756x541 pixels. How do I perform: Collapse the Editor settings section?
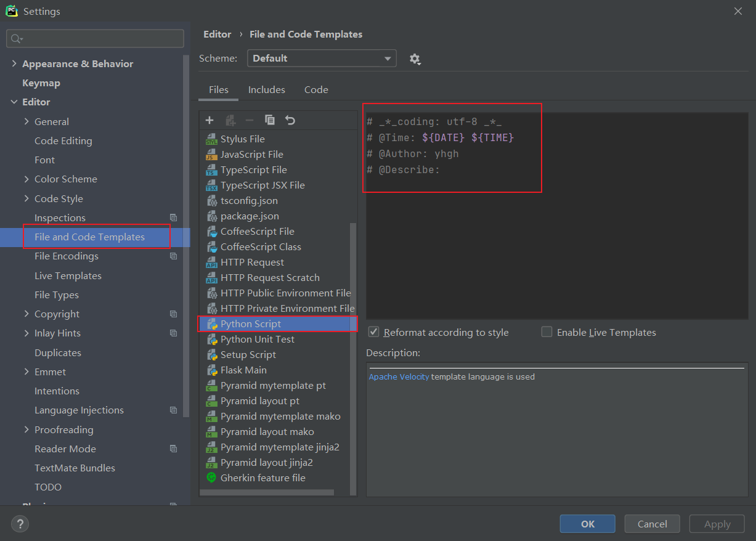pyautogui.click(x=14, y=102)
